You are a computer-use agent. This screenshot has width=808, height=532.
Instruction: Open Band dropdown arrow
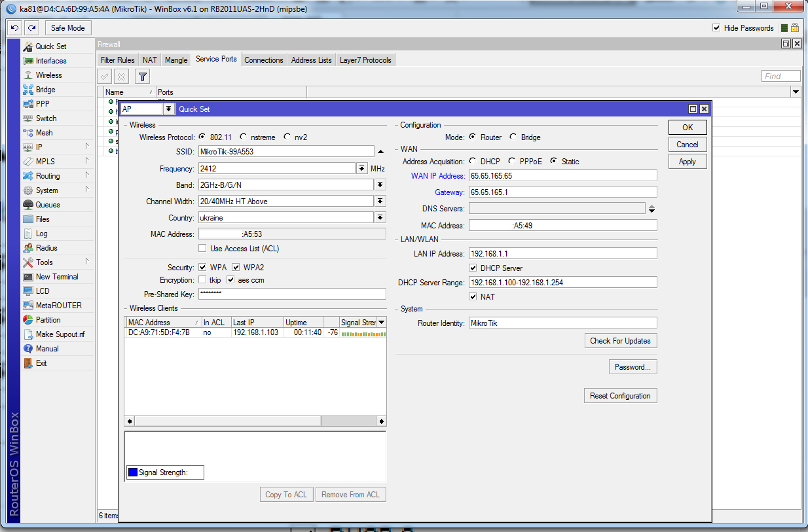coord(380,185)
